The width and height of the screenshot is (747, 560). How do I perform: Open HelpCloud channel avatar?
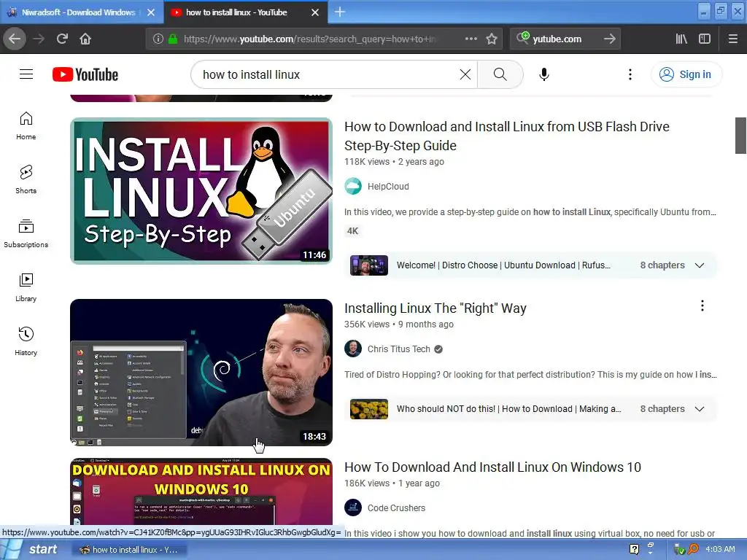[x=353, y=186]
